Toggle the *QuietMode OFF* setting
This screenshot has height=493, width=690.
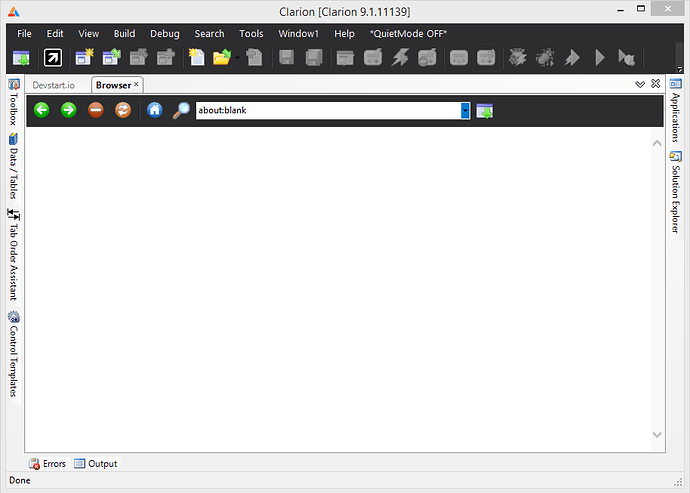click(408, 34)
